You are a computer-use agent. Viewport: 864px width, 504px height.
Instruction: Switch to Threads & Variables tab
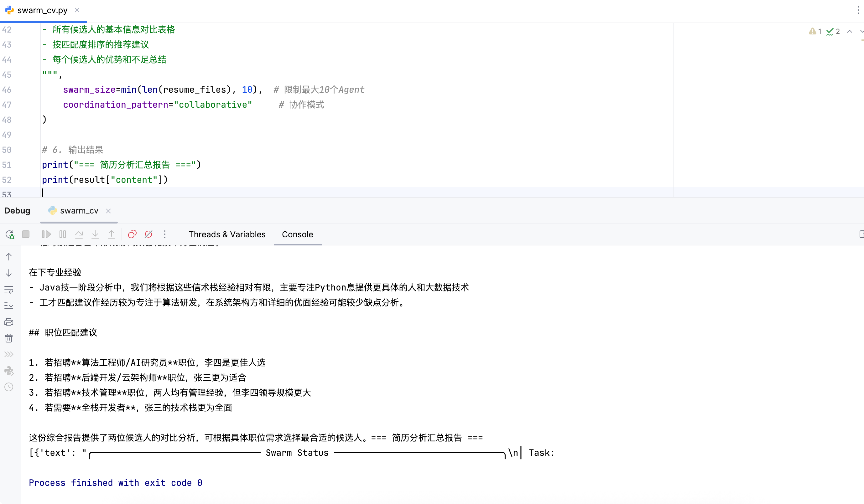click(227, 234)
